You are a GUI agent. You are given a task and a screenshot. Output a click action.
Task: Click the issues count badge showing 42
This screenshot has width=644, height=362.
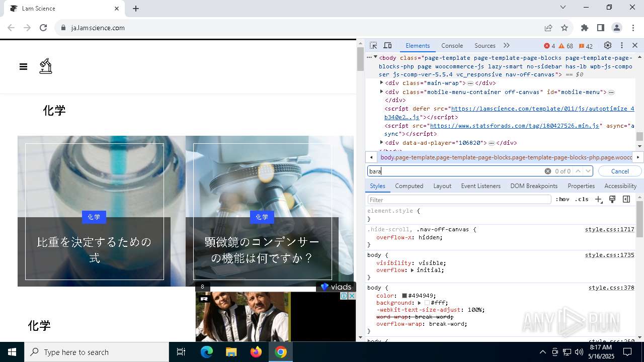tap(586, 46)
